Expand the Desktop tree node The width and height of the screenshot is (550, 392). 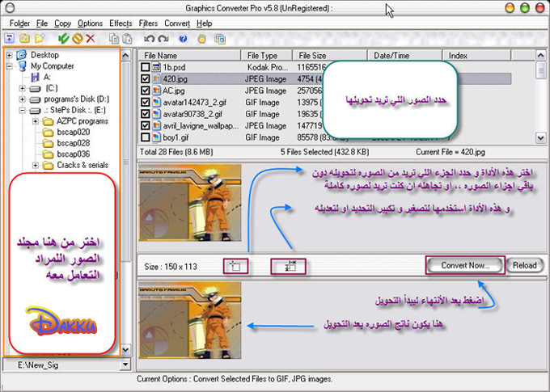point(10,55)
